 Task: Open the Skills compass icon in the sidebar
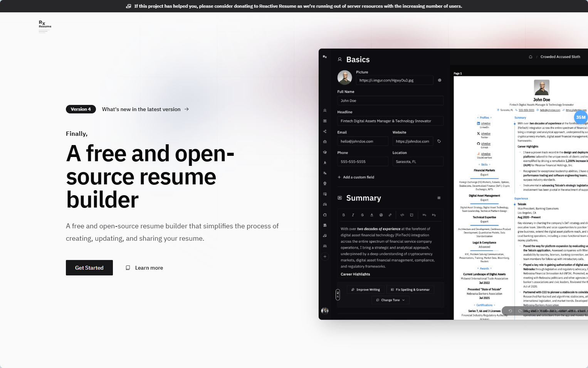pos(325,162)
